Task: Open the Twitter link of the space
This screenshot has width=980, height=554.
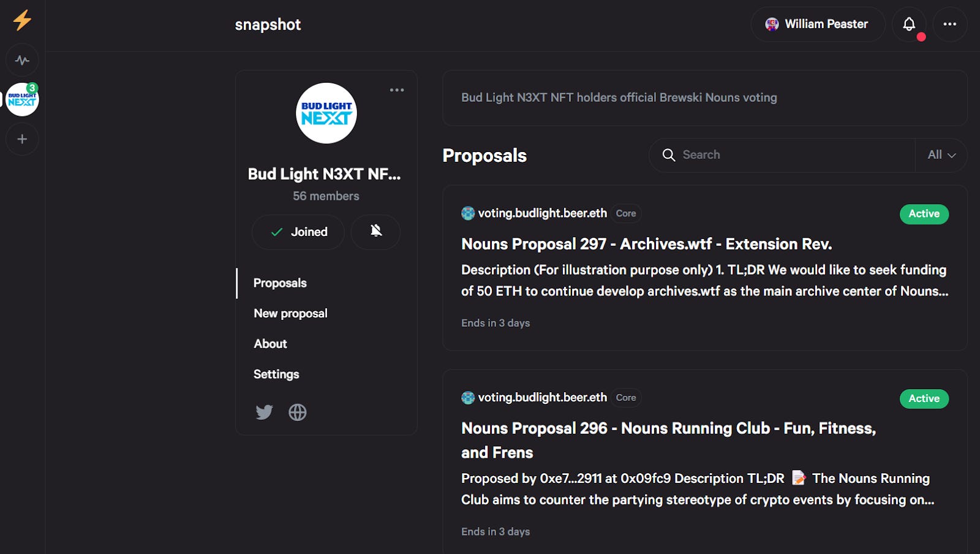Action: pos(264,412)
